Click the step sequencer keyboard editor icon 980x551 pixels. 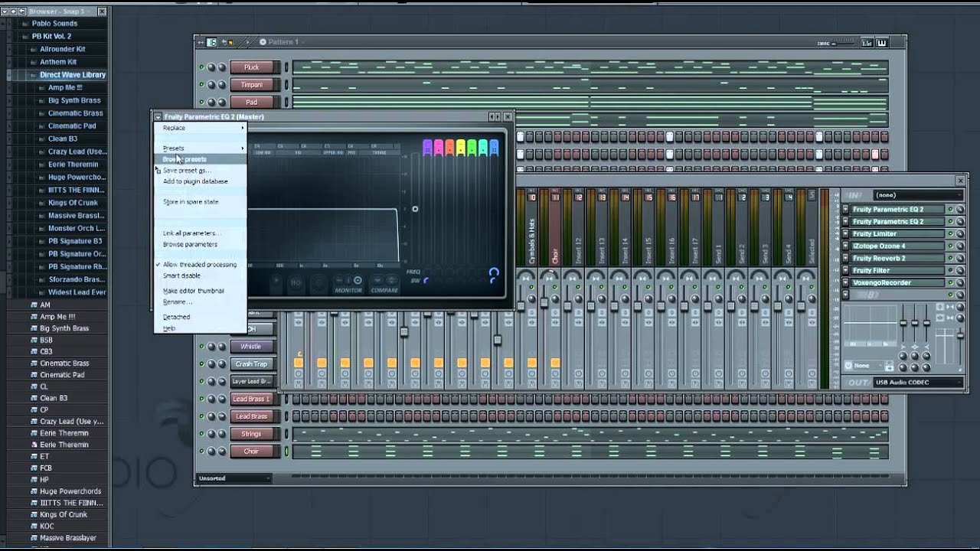[x=881, y=43]
